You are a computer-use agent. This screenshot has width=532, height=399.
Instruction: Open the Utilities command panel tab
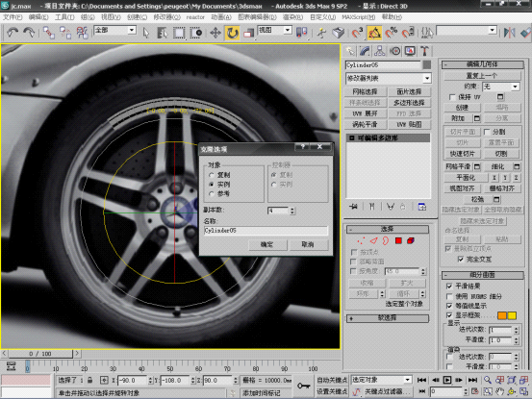(x=424, y=51)
